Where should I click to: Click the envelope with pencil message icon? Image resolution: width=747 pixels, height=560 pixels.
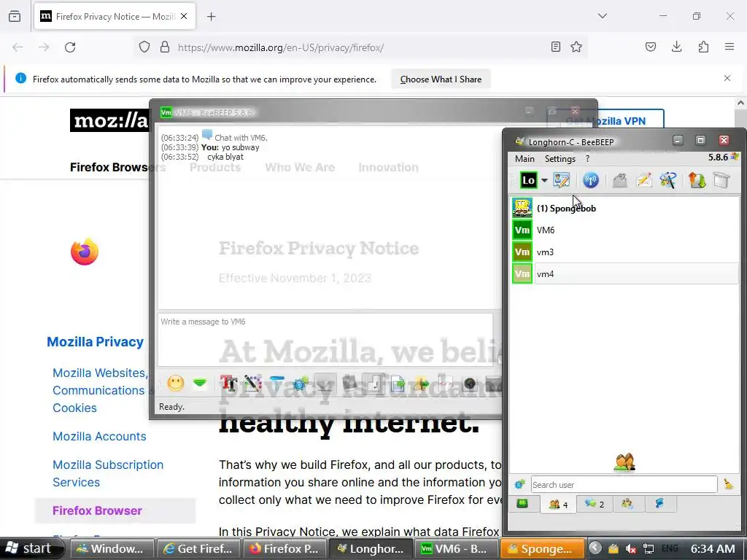(x=644, y=181)
